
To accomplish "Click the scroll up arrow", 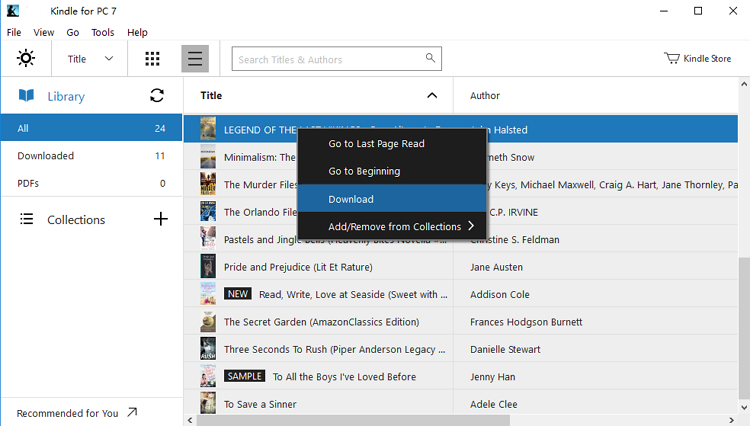I will pyautogui.click(x=744, y=84).
